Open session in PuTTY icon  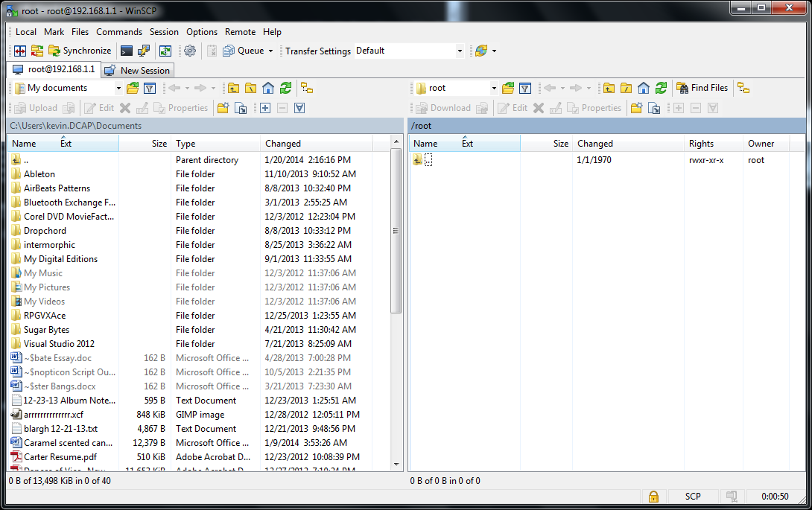(x=144, y=51)
